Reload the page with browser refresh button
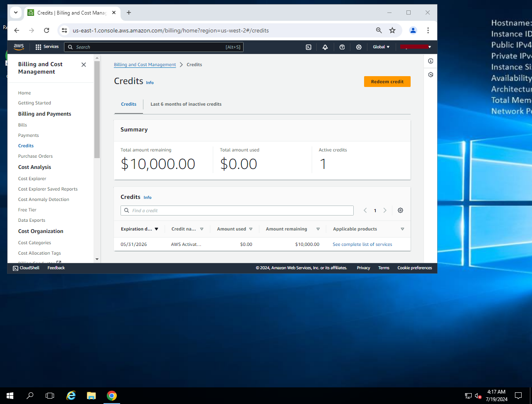The height and width of the screenshot is (404, 532). click(x=47, y=30)
